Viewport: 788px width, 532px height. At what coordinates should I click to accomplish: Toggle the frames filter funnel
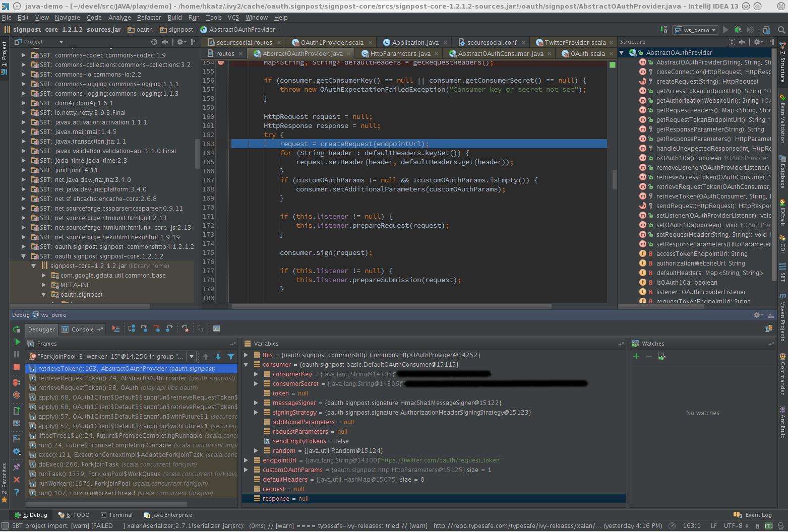(x=231, y=357)
